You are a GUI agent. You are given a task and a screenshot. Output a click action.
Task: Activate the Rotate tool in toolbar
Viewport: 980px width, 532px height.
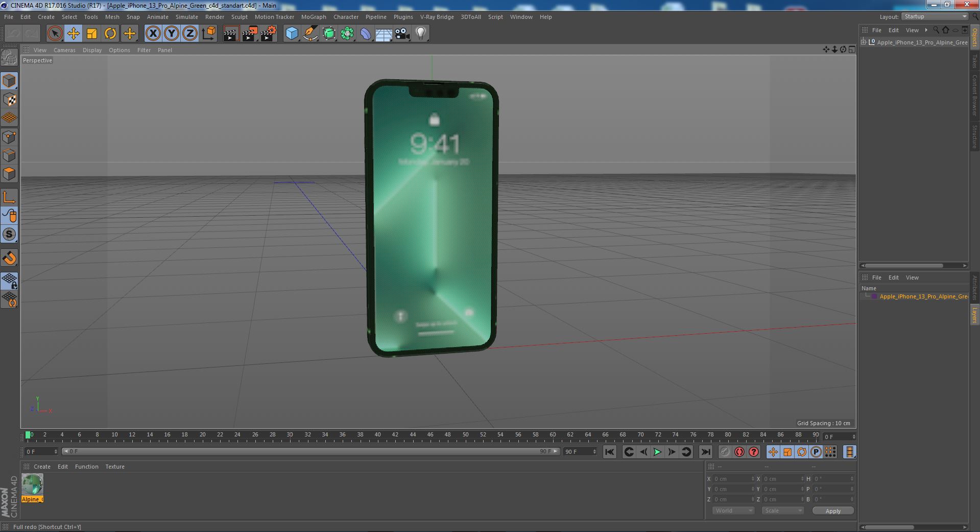coord(110,34)
